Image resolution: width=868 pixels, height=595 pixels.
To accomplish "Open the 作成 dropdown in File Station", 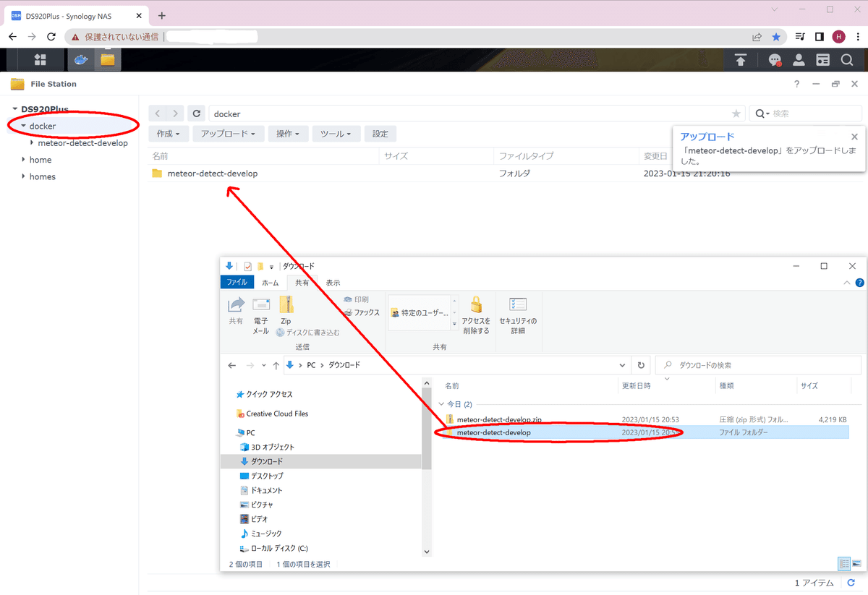I will point(169,134).
